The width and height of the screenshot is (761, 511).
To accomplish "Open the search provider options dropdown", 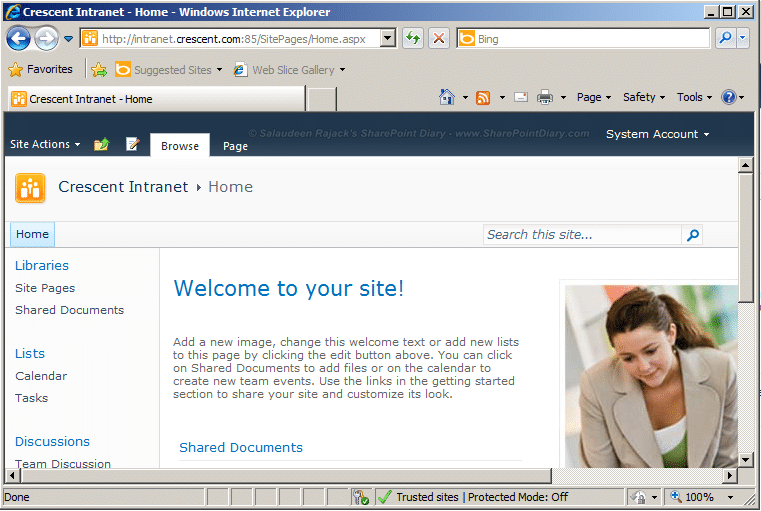I will coord(743,38).
